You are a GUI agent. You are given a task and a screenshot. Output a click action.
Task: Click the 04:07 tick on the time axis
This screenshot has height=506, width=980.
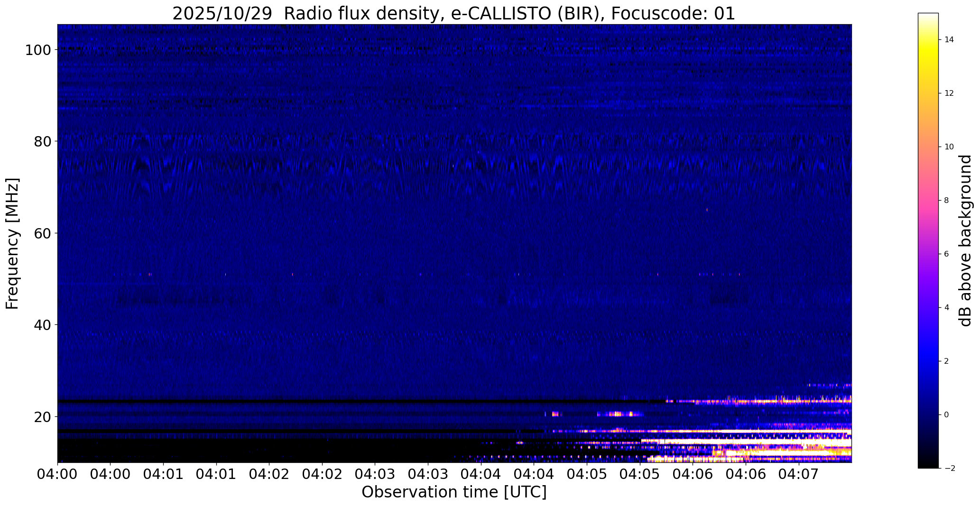pyautogui.click(x=799, y=474)
